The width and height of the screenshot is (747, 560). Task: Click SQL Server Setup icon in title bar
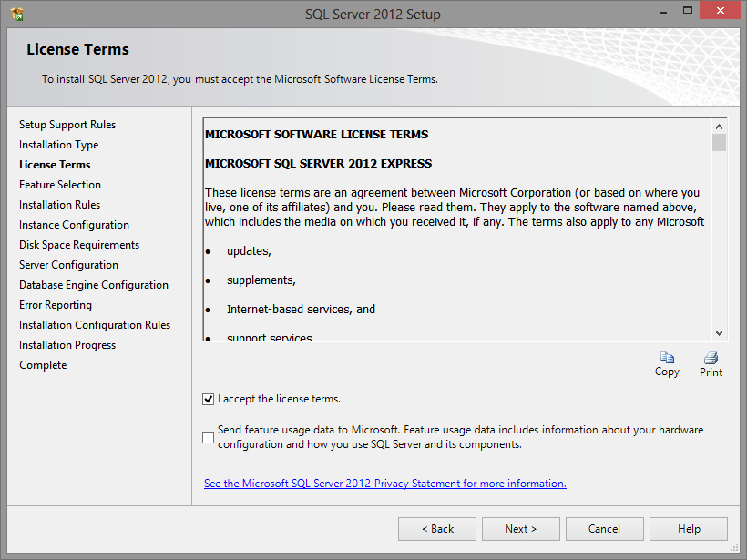pos(16,14)
